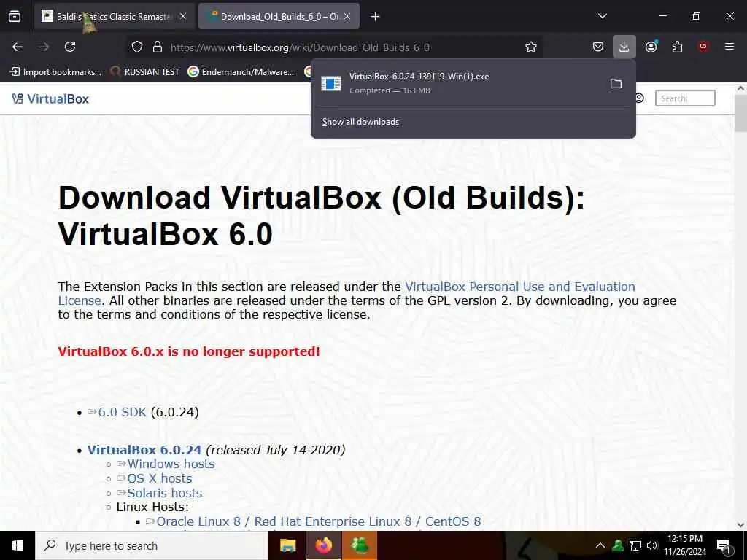Show site security padlock info
Screen dimensions: 747x560
tap(158, 47)
